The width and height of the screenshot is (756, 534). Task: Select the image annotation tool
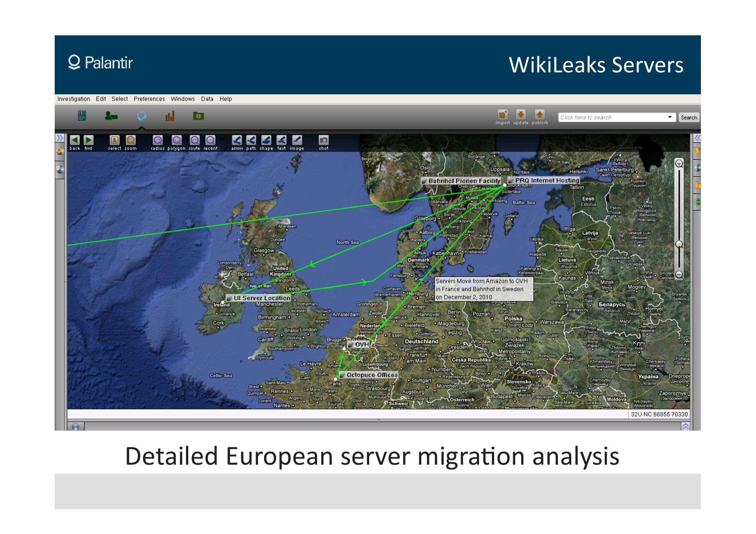(297, 140)
